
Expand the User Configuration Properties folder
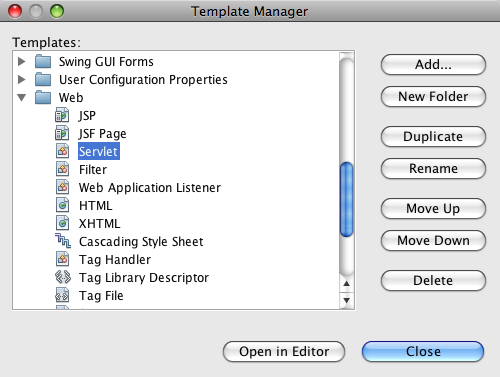(x=22, y=79)
